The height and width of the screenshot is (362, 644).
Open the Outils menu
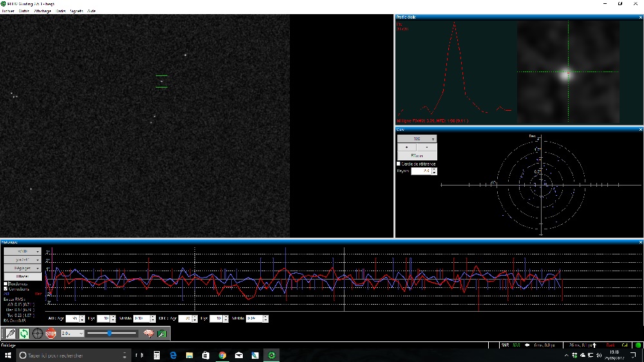click(24, 11)
